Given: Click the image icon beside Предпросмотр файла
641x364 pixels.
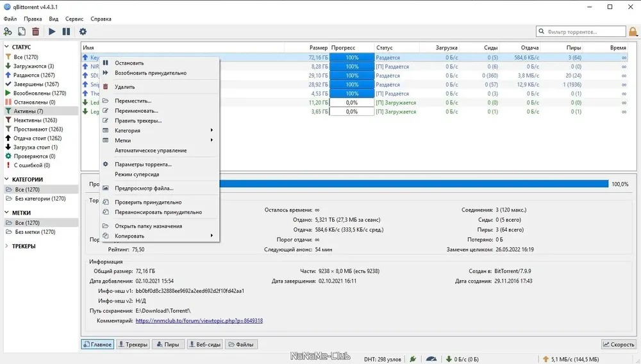Looking at the screenshot, I should click(x=106, y=188).
